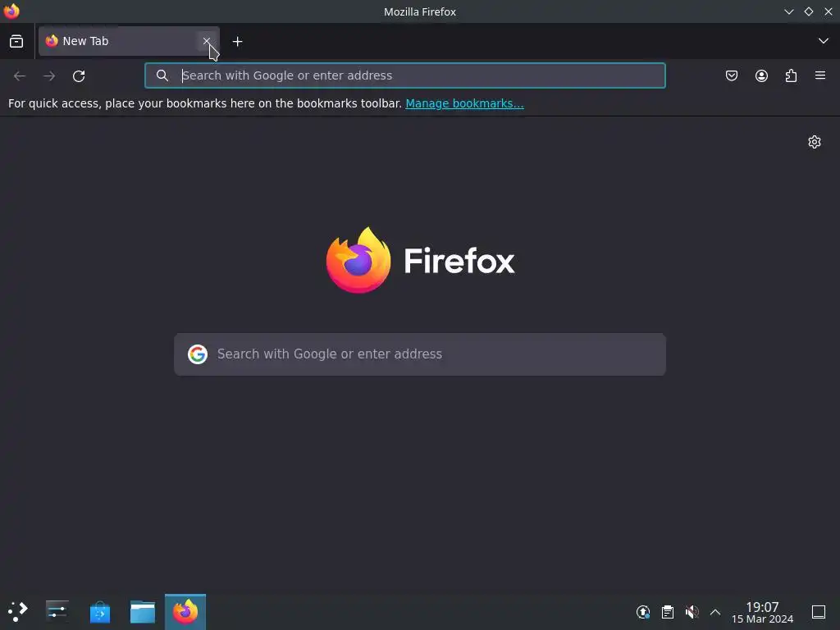Open the clock showing 19:07
Viewport: 840px width, 630px height.
762,612
